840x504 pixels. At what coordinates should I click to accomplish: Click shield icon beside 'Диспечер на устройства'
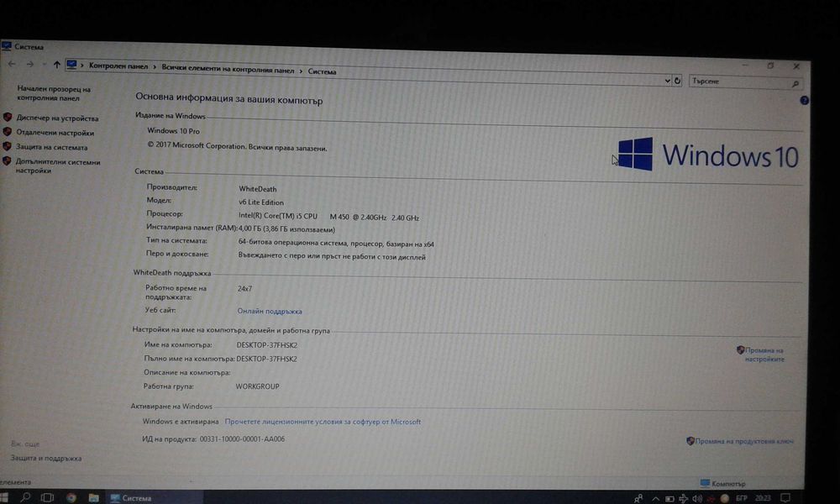8,117
